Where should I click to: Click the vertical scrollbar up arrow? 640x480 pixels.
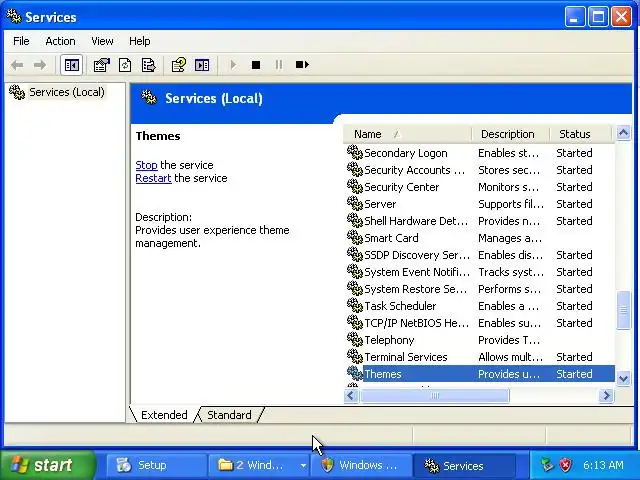click(623, 133)
